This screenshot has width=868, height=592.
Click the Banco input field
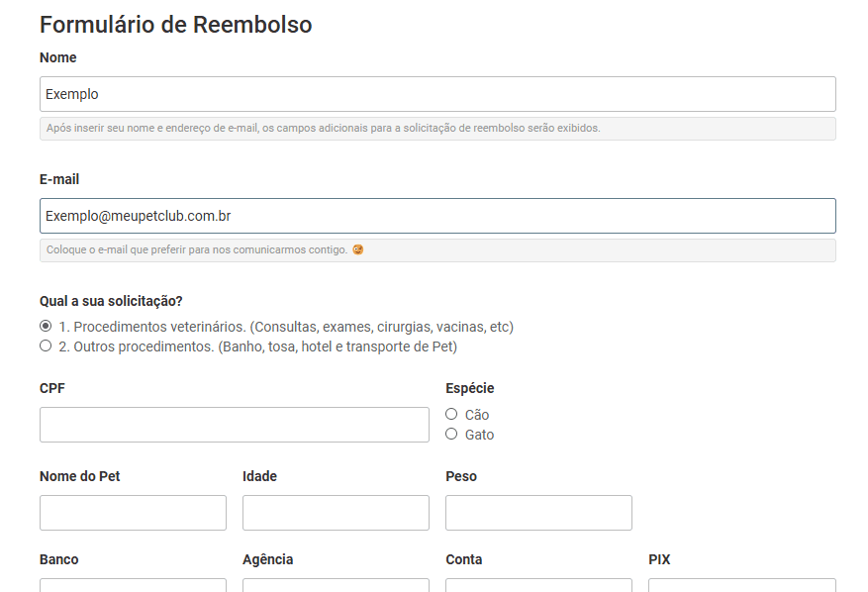coord(133,584)
